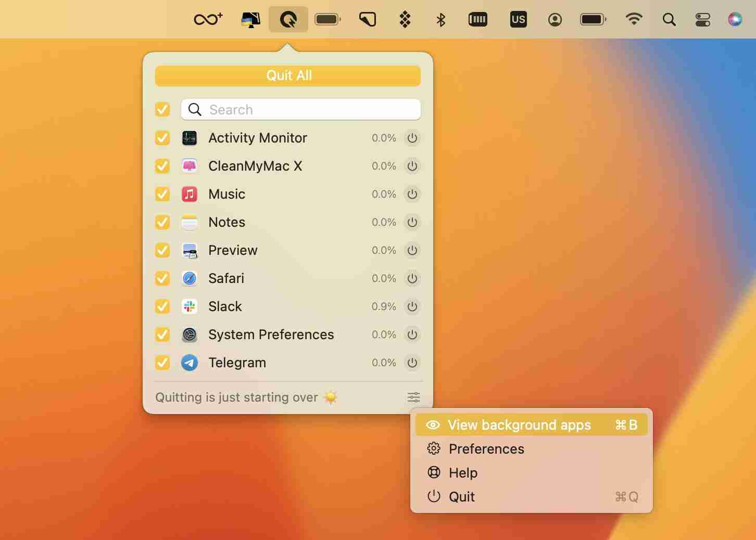
Task: Toggle the select-all checkbox beside the search field
Action: click(x=162, y=110)
